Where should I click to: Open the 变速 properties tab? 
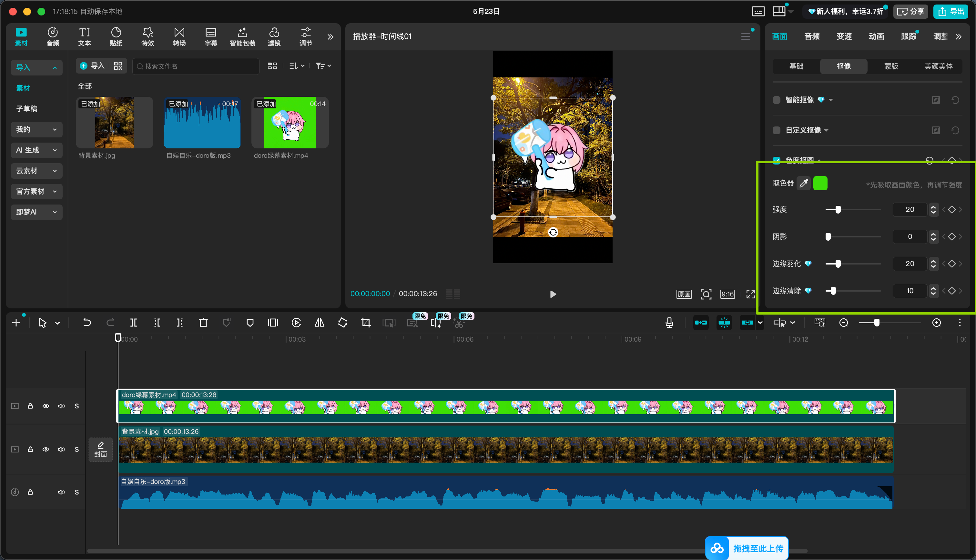coord(844,36)
